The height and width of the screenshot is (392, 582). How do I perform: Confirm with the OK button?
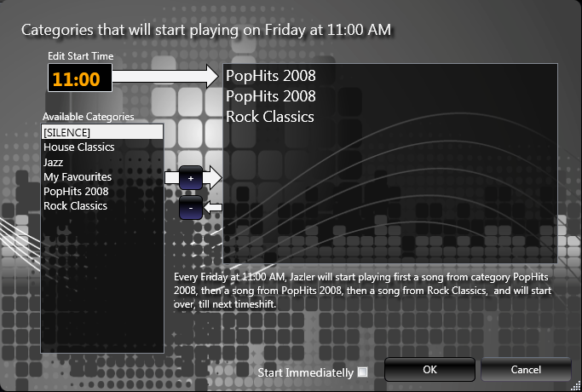(429, 370)
